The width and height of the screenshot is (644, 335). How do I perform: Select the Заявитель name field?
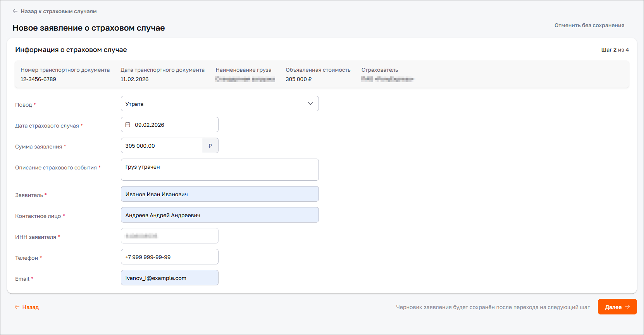click(x=220, y=194)
